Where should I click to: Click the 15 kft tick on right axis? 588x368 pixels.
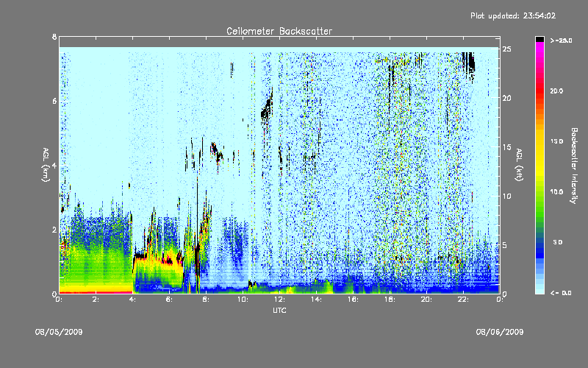point(507,147)
